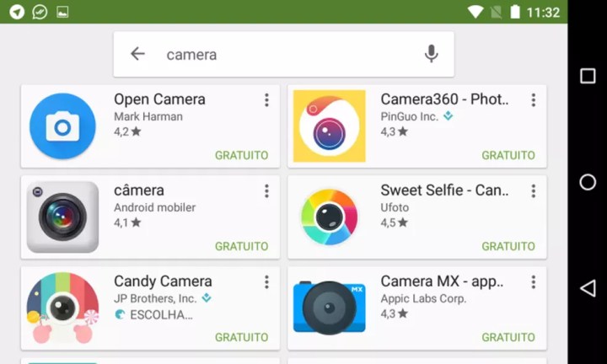This screenshot has width=607, height=364.
Task: Tap the back arrow in search bar
Action: tap(137, 54)
